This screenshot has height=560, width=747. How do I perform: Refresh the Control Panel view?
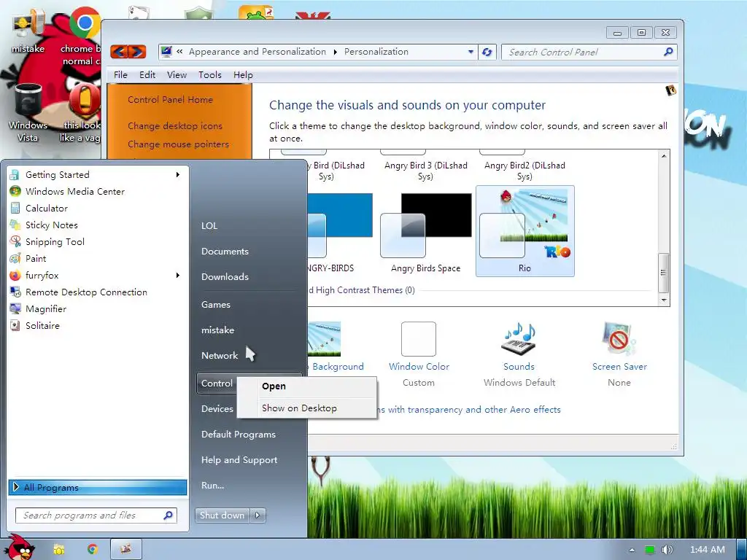click(487, 52)
